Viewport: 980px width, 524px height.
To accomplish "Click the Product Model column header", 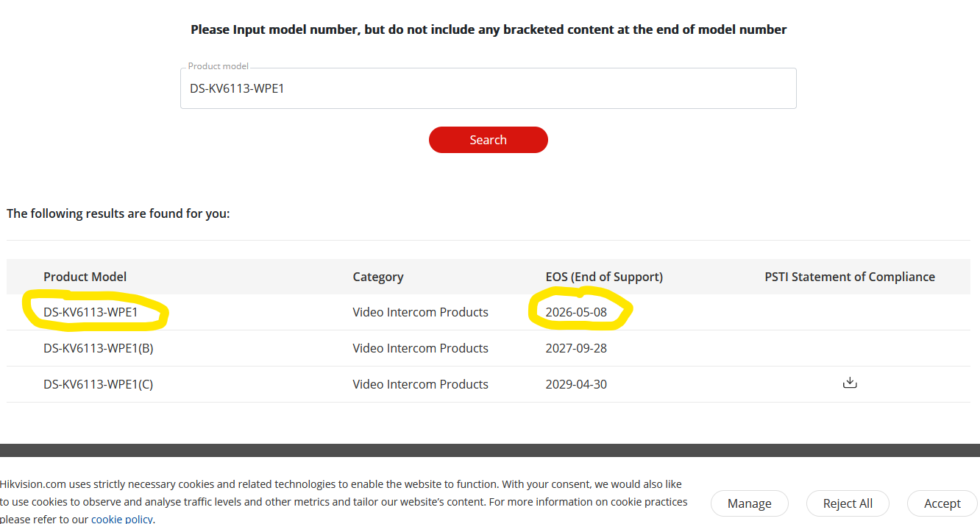I will [85, 277].
